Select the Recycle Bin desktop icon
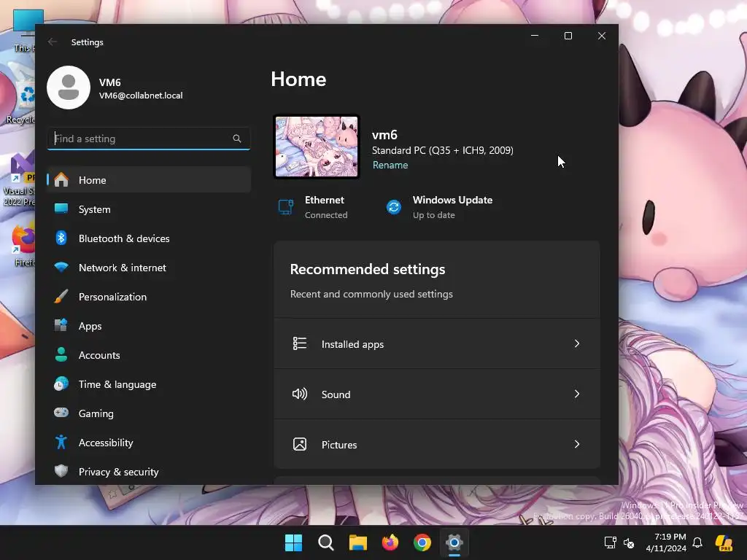 21,102
